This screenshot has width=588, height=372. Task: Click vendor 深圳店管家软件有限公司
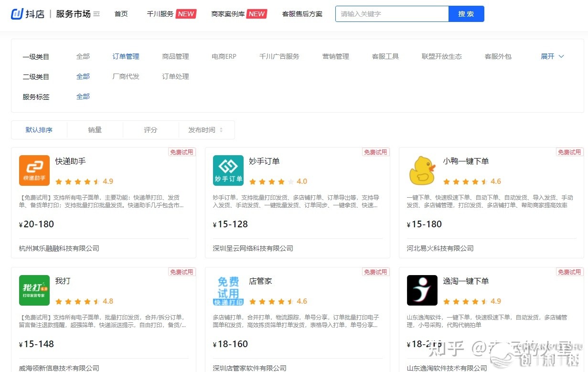click(x=250, y=368)
